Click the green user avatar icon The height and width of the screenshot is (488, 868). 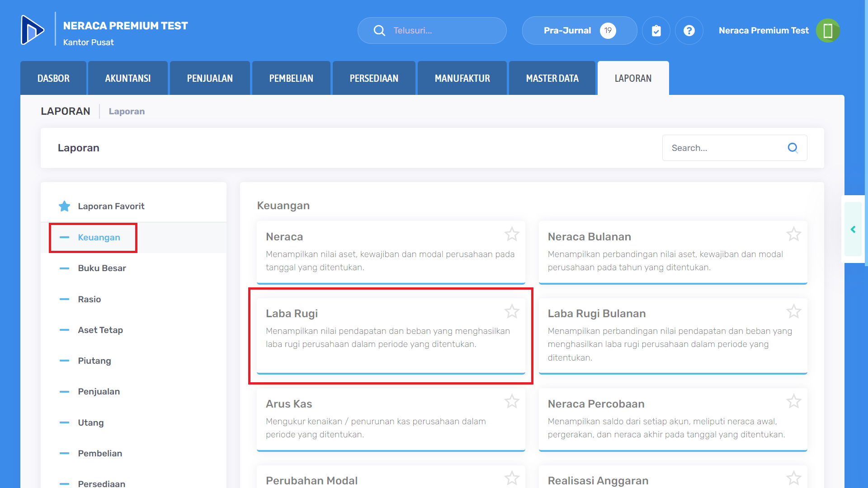pyautogui.click(x=827, y=31)
